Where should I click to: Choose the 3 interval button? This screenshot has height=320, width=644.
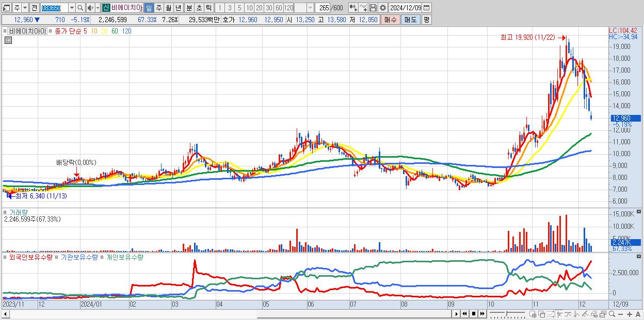(x=230, y=8)
